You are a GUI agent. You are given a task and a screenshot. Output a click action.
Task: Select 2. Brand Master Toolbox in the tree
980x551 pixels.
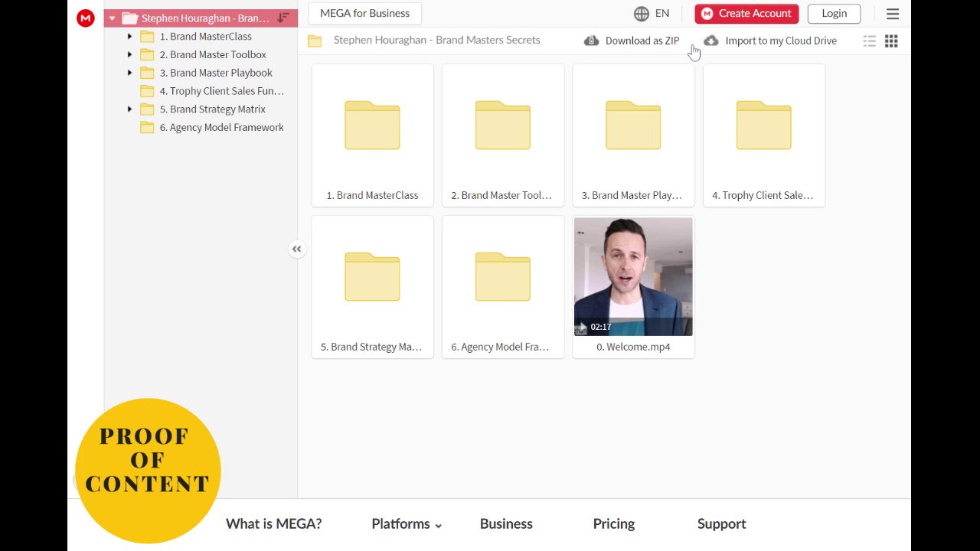[x=213, y=54]
